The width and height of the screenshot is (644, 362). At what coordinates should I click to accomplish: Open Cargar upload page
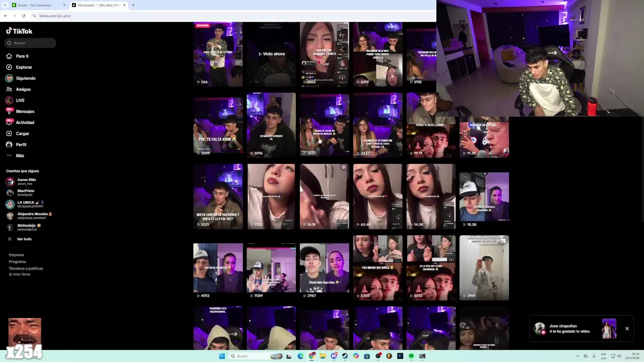point(18,134)
